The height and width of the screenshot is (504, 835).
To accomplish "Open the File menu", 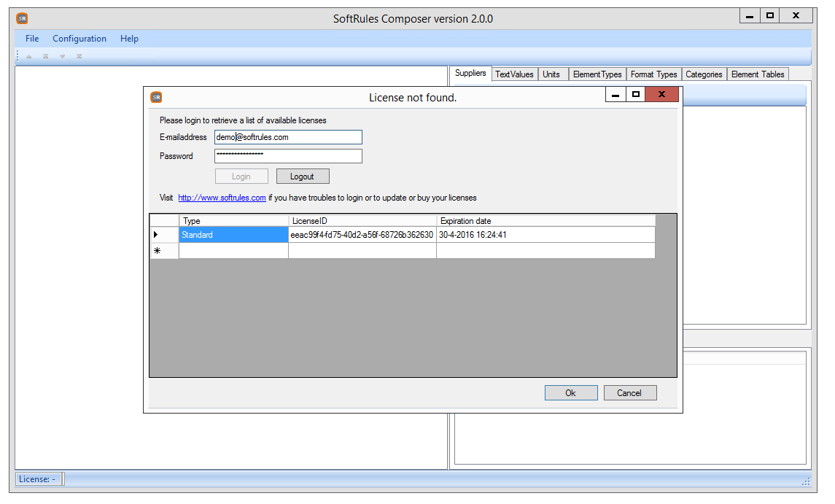I will pos(32,39).
